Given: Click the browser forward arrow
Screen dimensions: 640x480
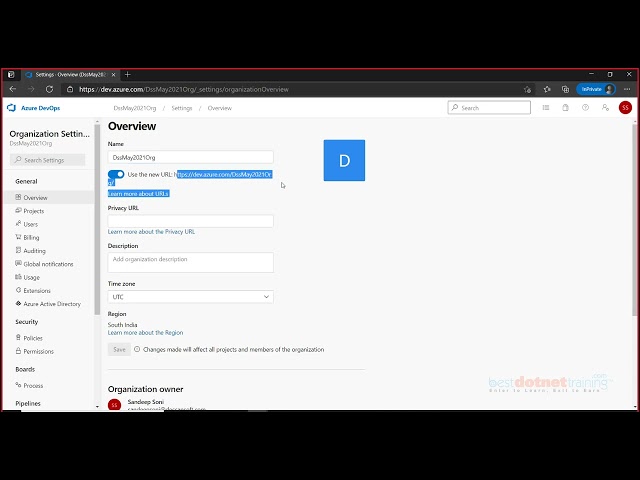Looking at the screenshot, I should pyautogui.click(x=31, y=89).
